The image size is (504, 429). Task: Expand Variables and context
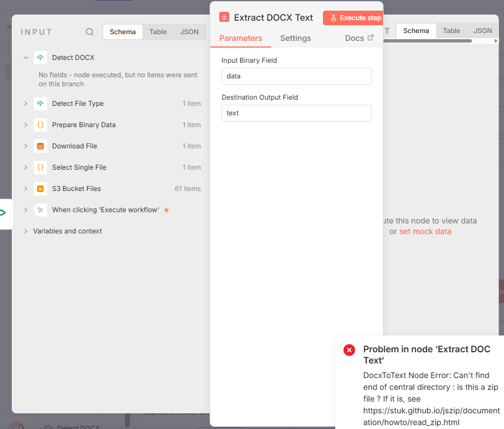(x=26, y=231)
